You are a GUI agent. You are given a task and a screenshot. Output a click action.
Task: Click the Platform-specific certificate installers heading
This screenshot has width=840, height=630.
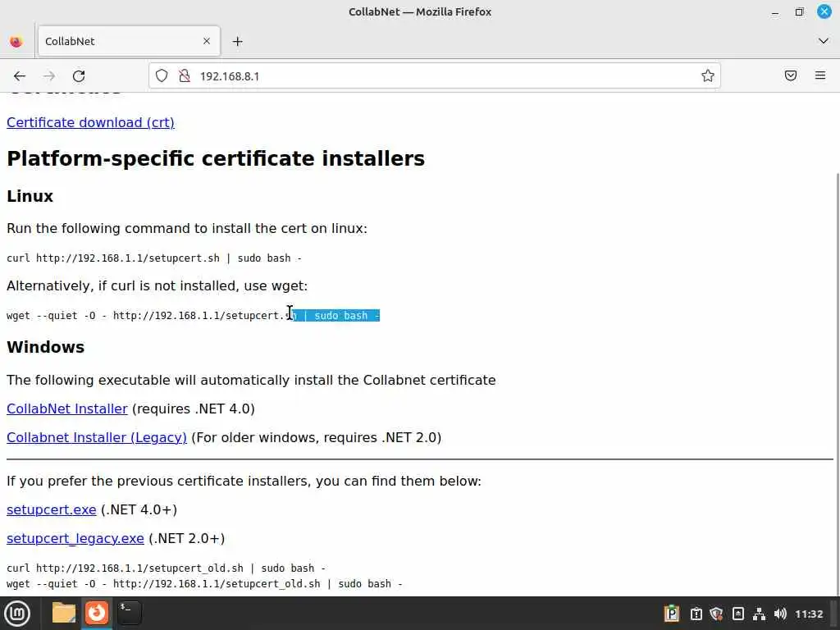pyautogui.click(x=216, y=158)
